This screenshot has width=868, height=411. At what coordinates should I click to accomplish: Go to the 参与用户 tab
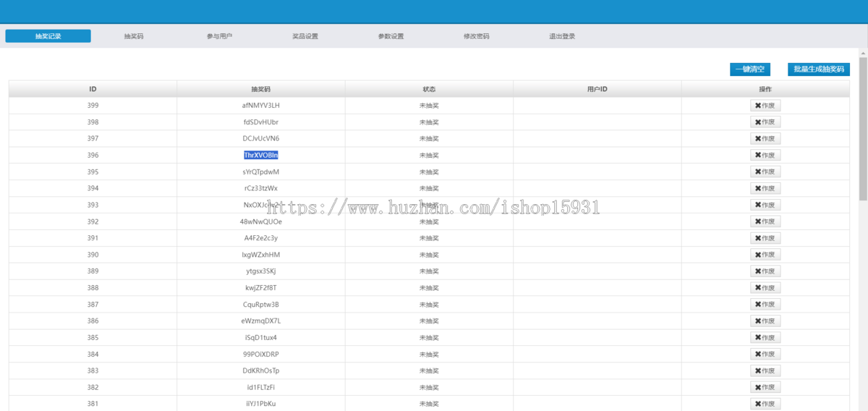(x=219, y=36)
